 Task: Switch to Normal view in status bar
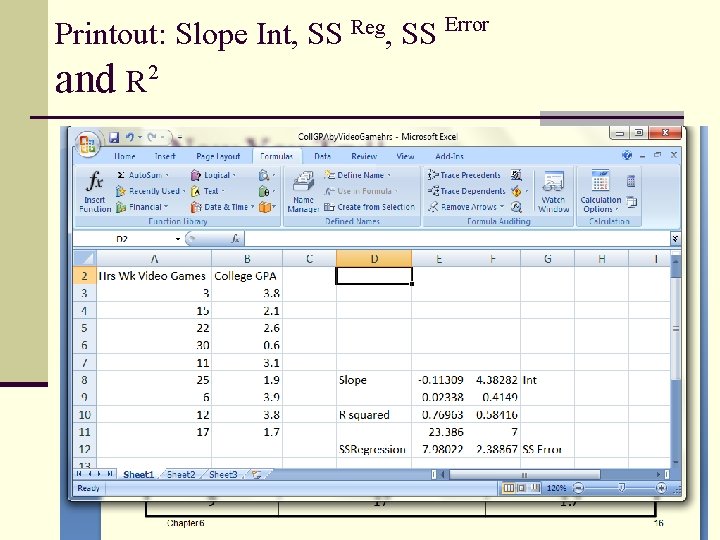tap(508, 488)
